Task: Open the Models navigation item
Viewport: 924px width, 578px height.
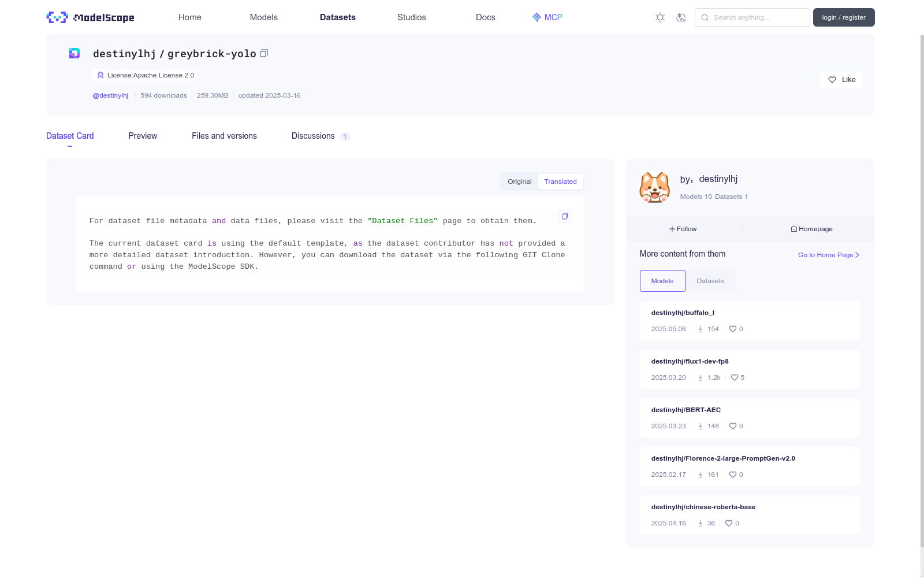Action: pyautogui.click(x=264, y=17)
